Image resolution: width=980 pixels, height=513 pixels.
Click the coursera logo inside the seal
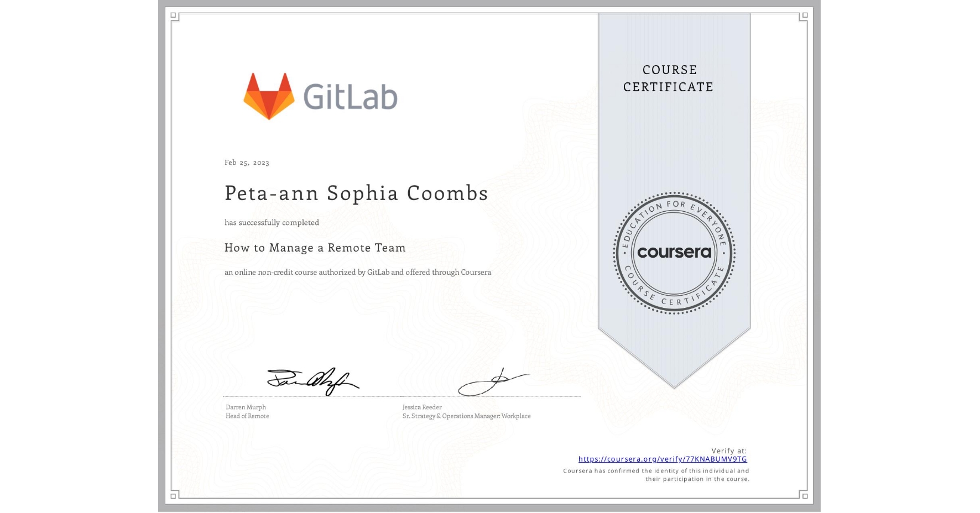click(x=674, y=252)
